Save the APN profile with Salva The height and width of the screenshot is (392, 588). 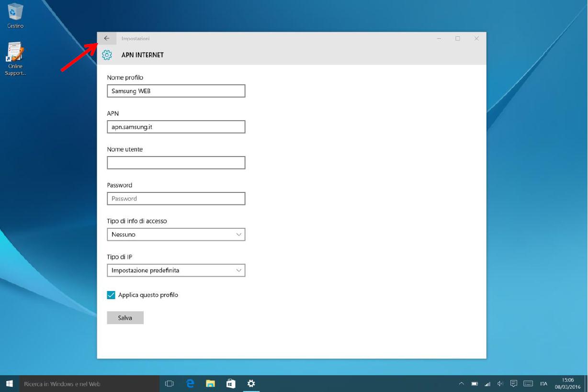(x=125, y=318)
